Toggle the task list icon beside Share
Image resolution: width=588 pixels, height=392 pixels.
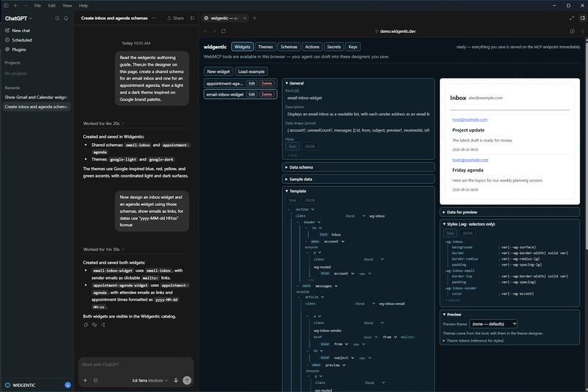pos(193,18)
